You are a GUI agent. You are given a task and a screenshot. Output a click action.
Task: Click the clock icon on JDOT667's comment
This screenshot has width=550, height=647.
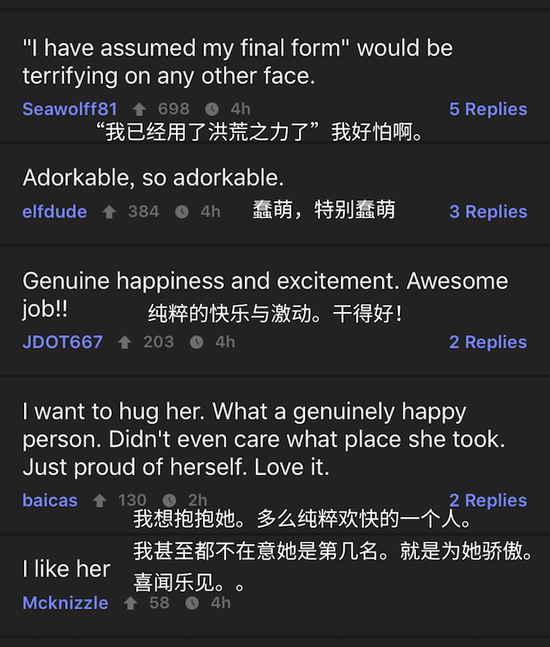point(197,342)
